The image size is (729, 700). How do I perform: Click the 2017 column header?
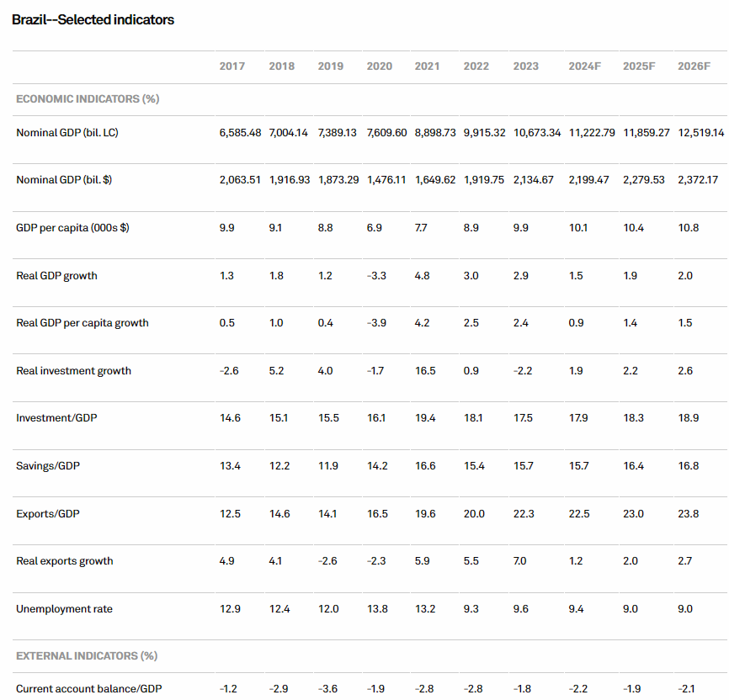pos(231,66)
